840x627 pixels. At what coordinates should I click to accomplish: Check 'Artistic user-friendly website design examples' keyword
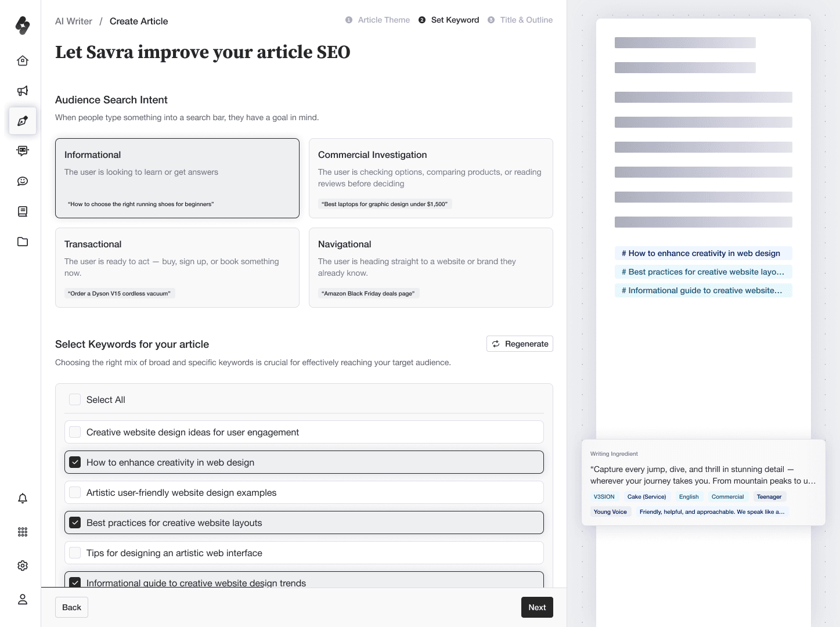click(75, 492)
